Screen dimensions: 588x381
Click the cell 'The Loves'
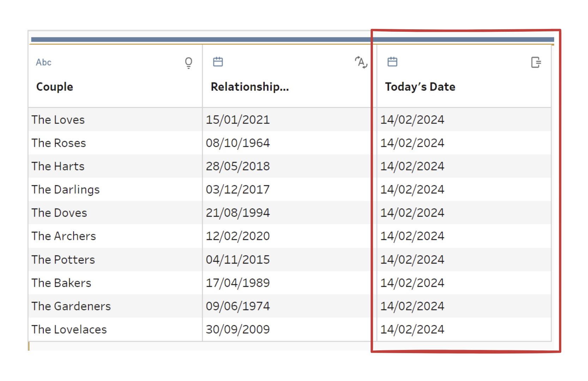[x=58, y=120]
